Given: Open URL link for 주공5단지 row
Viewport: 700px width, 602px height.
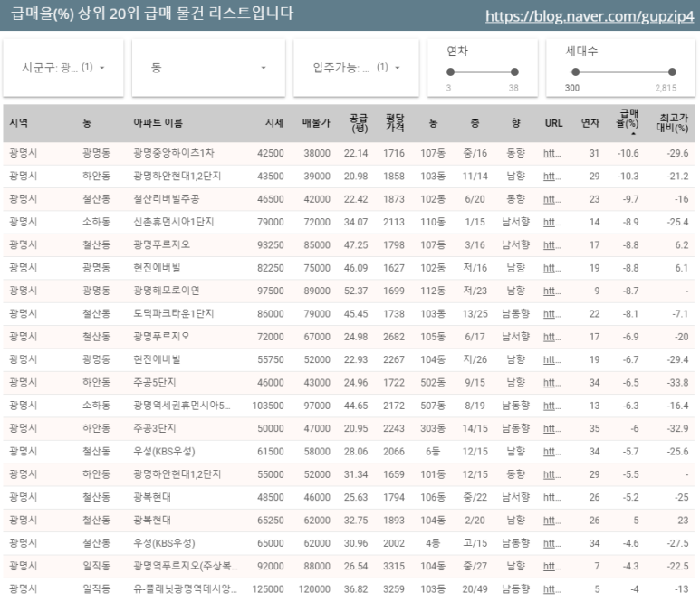Looking at the screenshot, I should coord(551,382).
